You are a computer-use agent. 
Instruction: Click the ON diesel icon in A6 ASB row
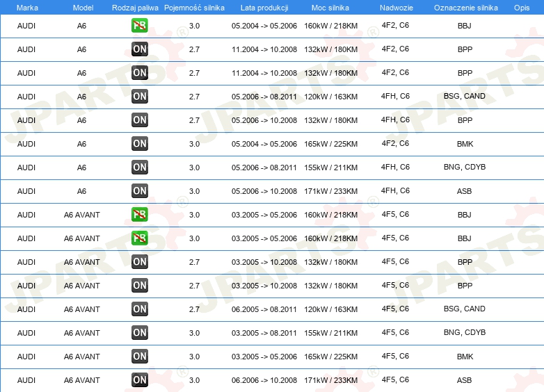tap(139, 190)
